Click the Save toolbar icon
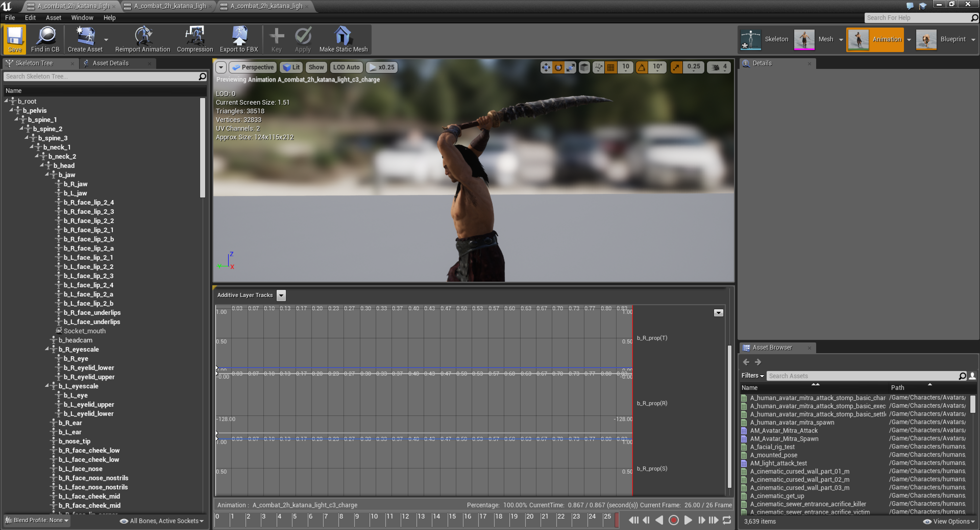 tap(15, 39)
